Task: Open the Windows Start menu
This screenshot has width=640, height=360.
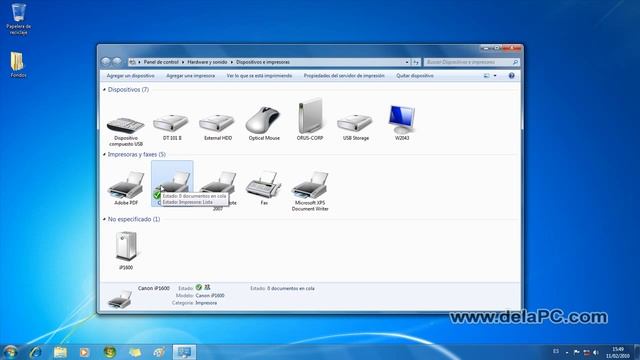Action: tap(10, 352)
